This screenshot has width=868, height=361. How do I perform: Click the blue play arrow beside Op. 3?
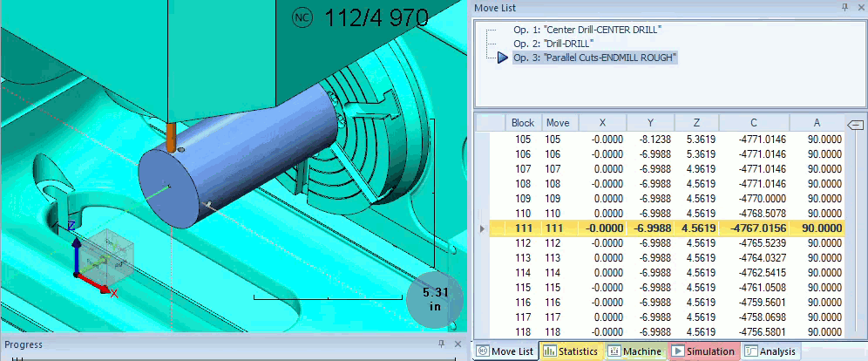coord(502,58)
